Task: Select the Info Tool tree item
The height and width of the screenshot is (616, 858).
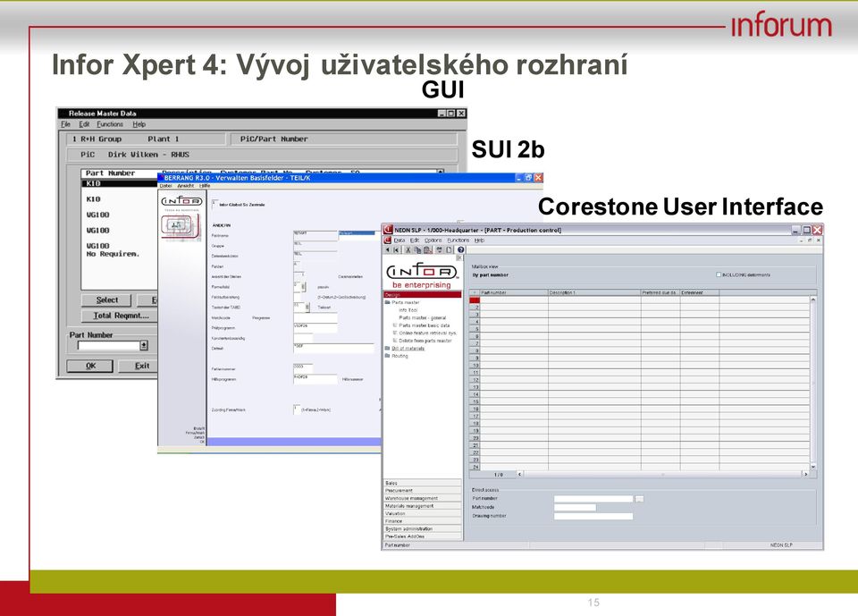Action: (x=408, y=310)
